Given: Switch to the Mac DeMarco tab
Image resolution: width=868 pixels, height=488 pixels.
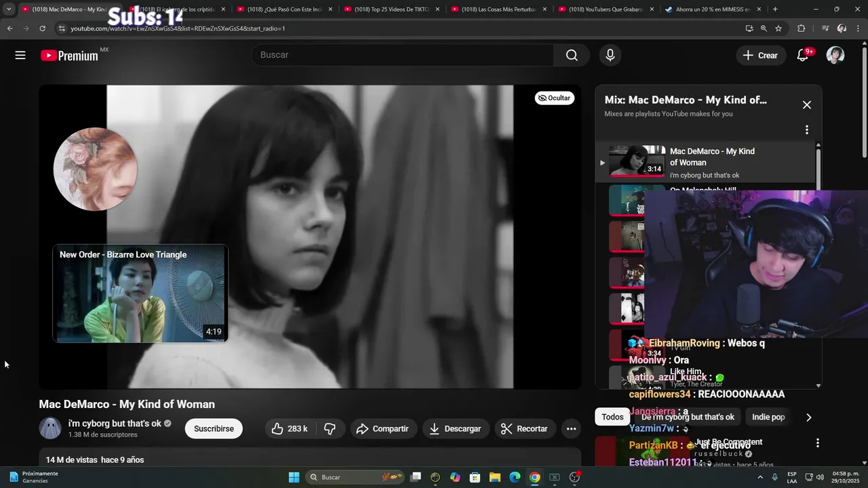Looking at the screenshot, I should pos(64,9).
